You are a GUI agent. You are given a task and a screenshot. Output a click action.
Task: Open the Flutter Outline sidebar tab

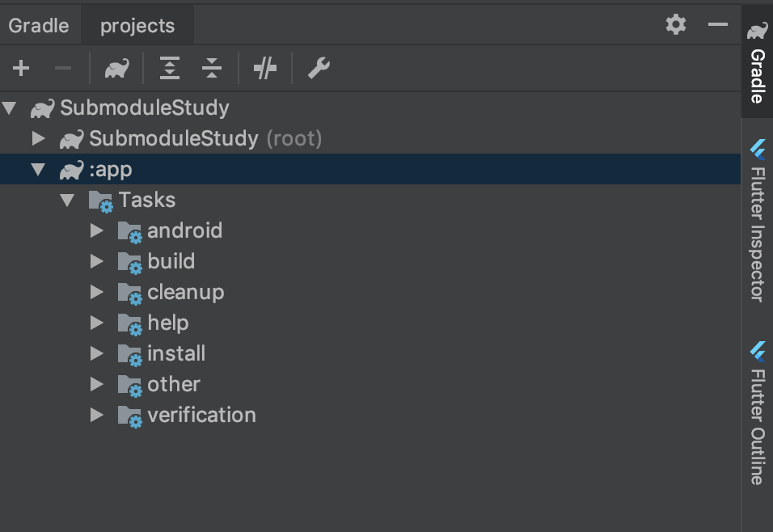coord(757,413)
